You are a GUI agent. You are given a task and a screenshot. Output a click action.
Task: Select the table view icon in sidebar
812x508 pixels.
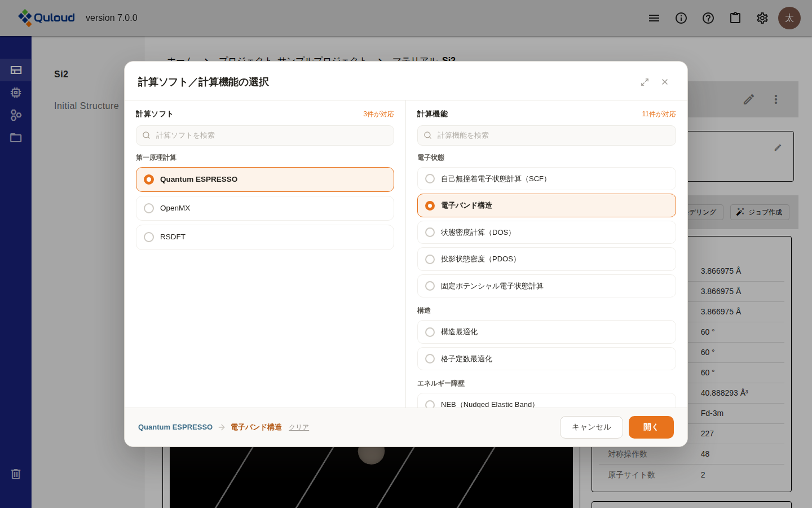[x=16, y=70]
